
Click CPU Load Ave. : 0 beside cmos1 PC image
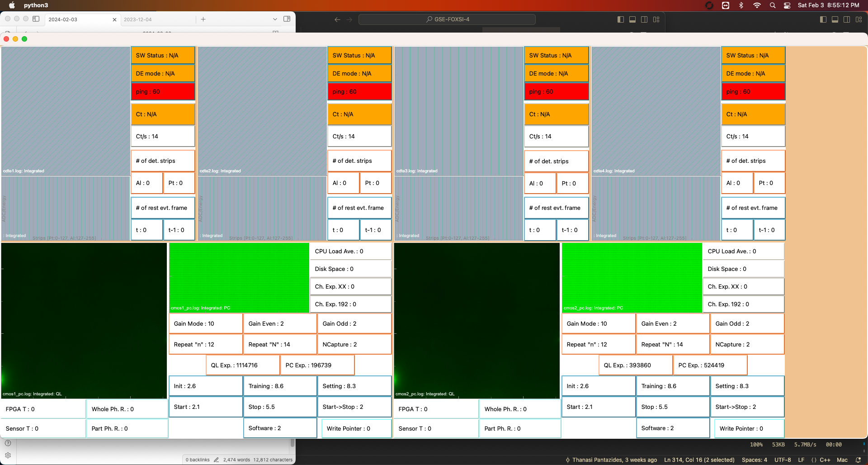[x=350, y=251]
